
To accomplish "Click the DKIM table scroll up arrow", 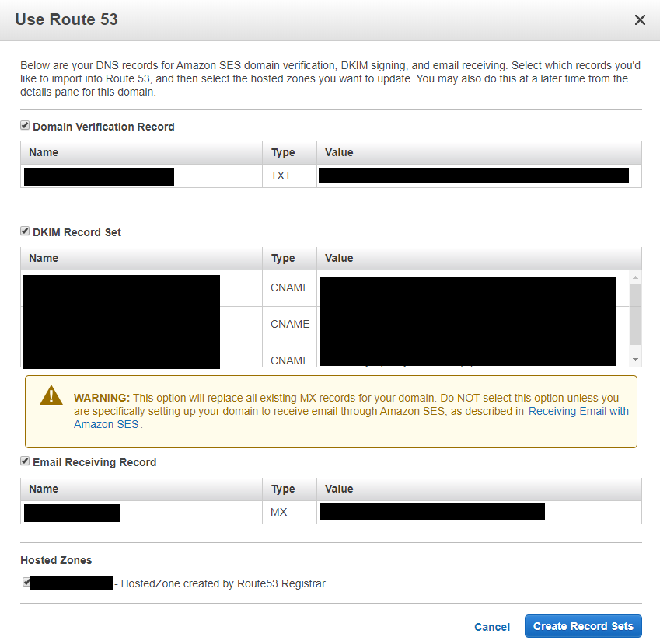I will (635, 277).
